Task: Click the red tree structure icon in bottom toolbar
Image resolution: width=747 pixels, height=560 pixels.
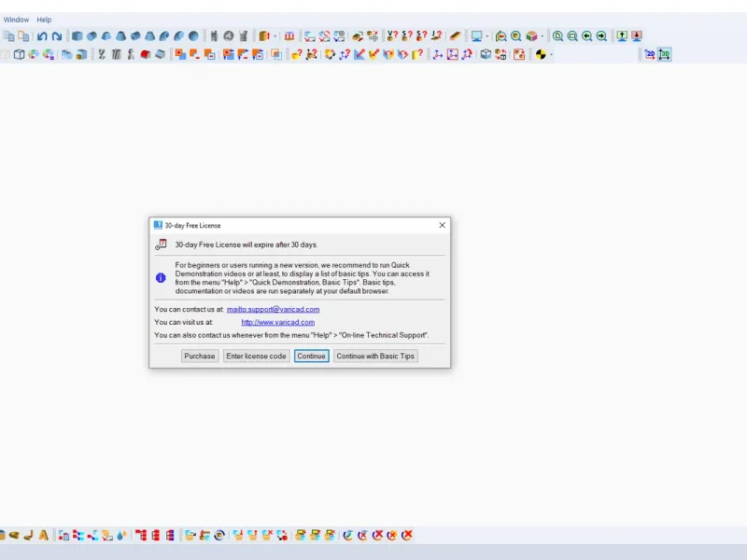Action: 141,535
